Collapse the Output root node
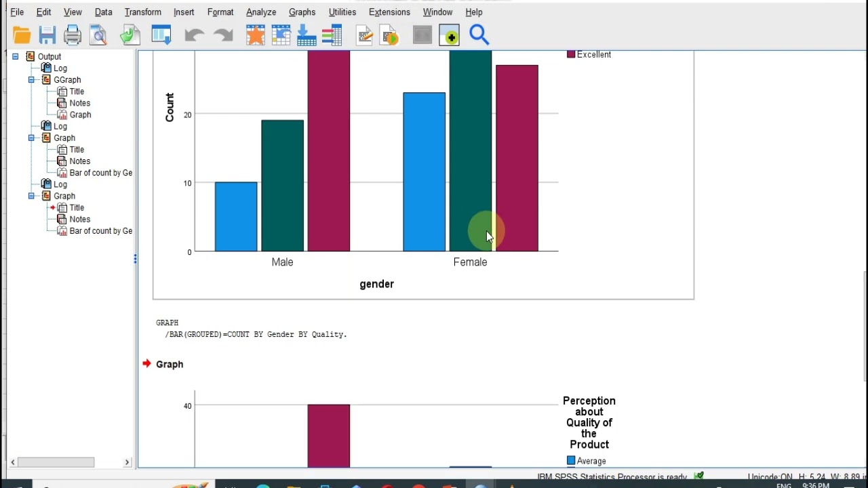The height and width of the screenshot is (488, 868). (15, 57)
